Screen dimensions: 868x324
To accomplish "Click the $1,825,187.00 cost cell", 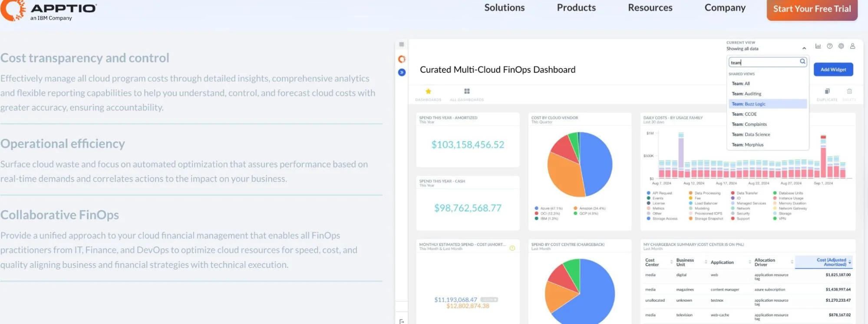I will [x=838, y=275].
